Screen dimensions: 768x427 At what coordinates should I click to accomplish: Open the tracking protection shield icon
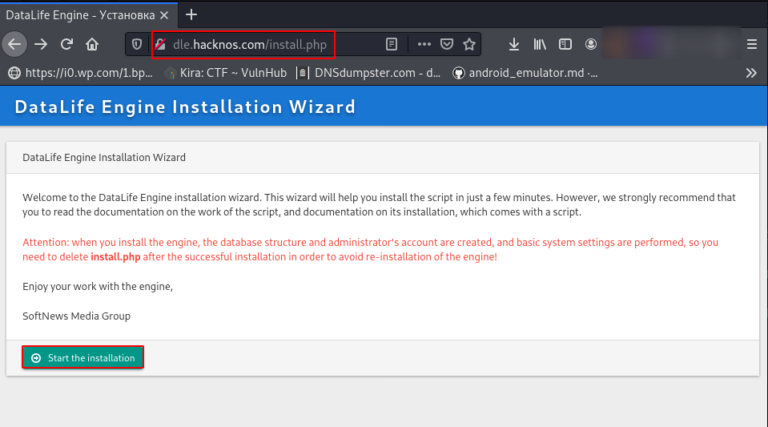point(138,44)
